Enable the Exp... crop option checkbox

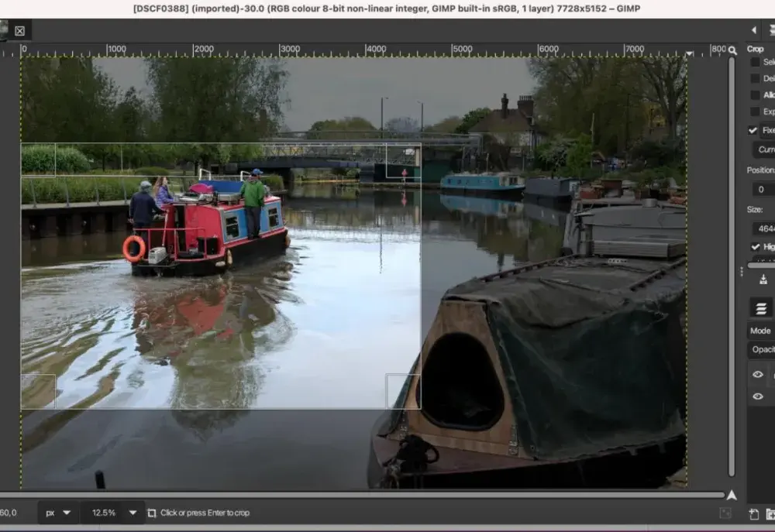[755, 112]
